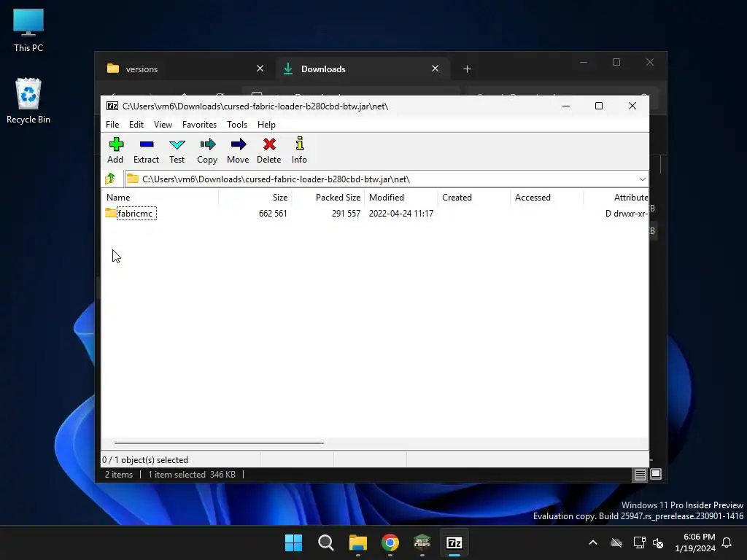The height and width of the screenshot is (560, 747).
Task: Click the 7z icon in the title bar
Action: point(112,106)
